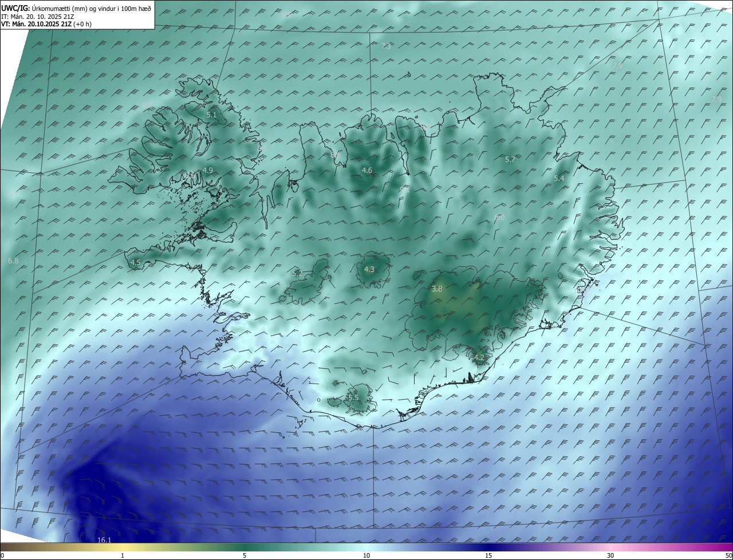Click the 5.2 value label
This screenshot has height=560, width=733.
point(297,274)
